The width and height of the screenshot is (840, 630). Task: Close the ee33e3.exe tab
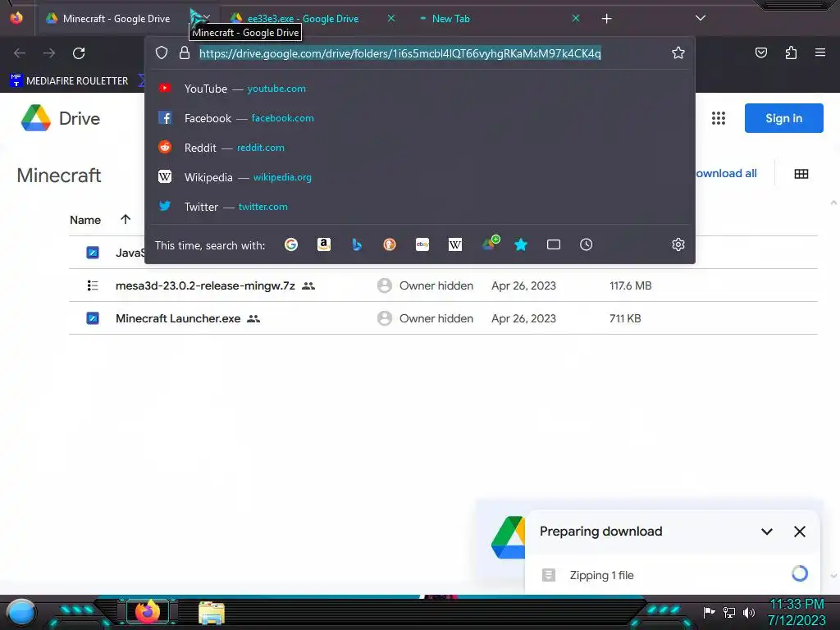click(x=391, y=18)
